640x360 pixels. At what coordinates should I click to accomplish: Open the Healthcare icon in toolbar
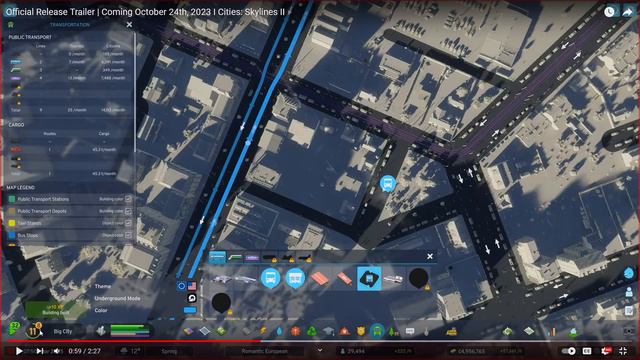point(296,331)
